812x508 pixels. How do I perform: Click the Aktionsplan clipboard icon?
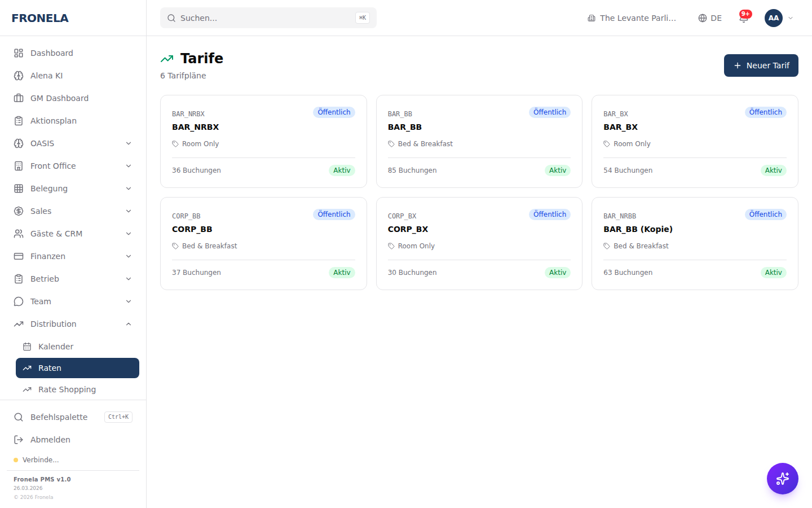tap(19, 121)
